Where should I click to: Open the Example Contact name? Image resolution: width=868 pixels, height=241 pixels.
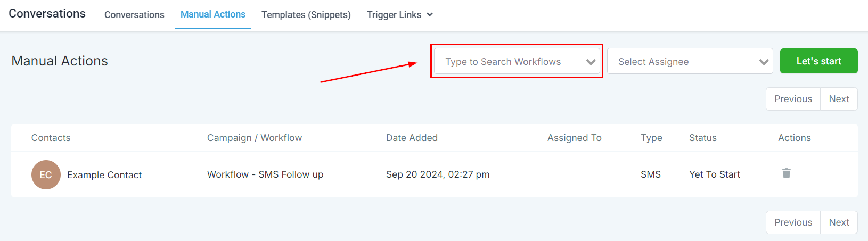click(x=104, y=175)
